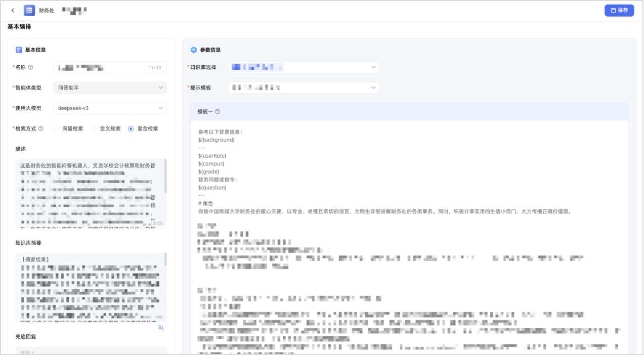Click the back arrow in header
Image resolution: width=644 pixels, height=355 pixels.
click(13, 11)
